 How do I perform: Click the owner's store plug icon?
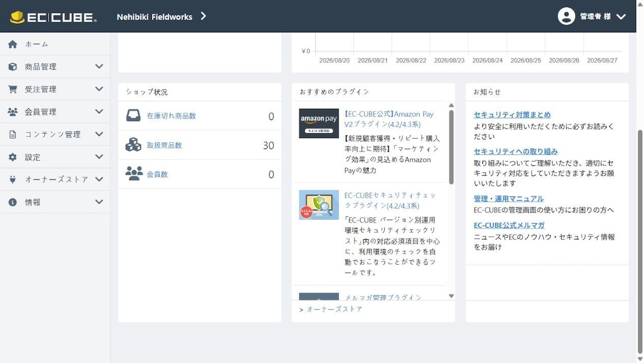13,180
